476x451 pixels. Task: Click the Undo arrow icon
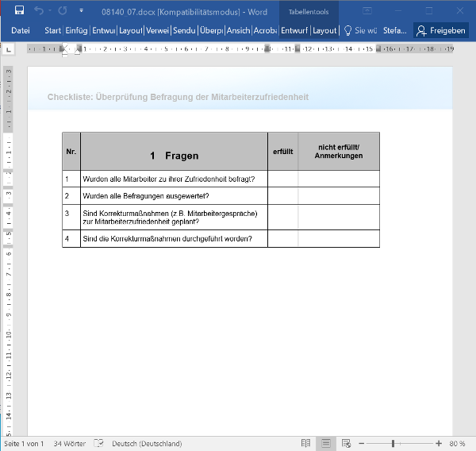pyautogui.click(x=39, y=11)
